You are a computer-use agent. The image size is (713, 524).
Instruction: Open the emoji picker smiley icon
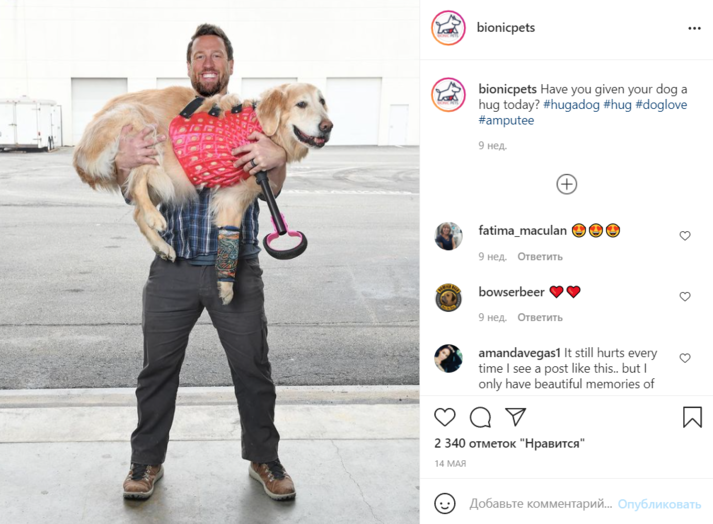[445, 504]
